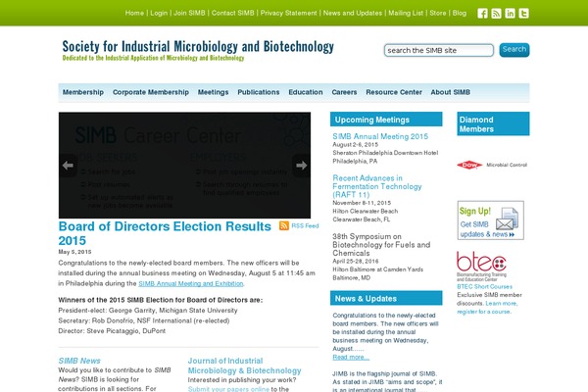Image resolution: width=588 pixels, height=392 pixels.
Task: Open the RSS icon in top bar
Action: coord(496,14)
